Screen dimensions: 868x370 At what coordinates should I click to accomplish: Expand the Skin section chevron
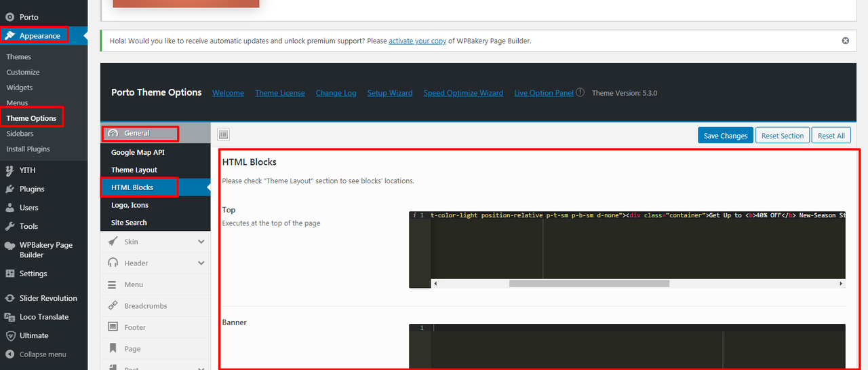[201, 242]
